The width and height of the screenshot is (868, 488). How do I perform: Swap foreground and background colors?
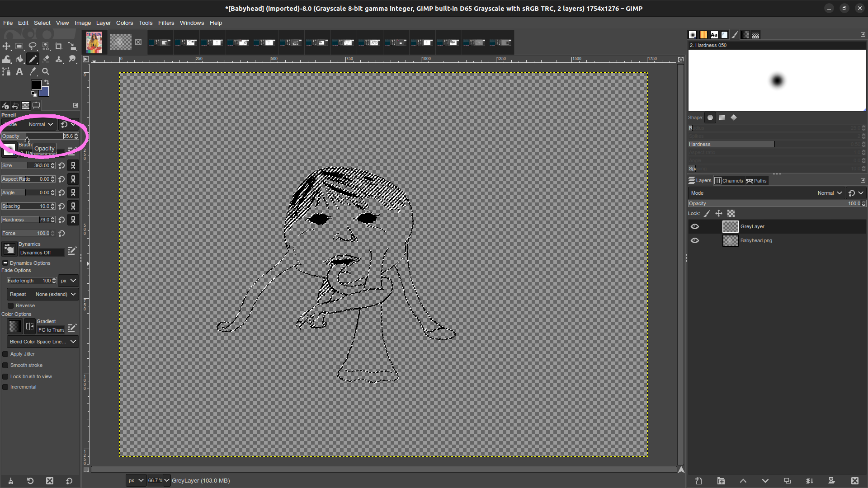click(x=47, y=82)
